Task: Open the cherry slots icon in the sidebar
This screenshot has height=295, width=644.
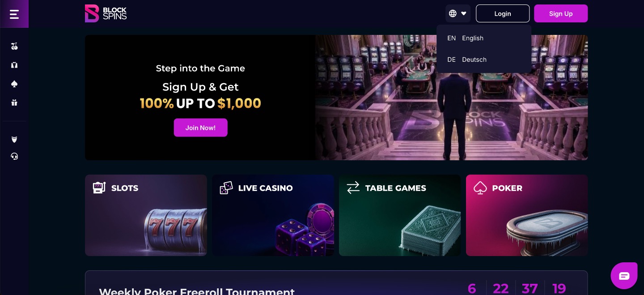Action: pos(14,46)
